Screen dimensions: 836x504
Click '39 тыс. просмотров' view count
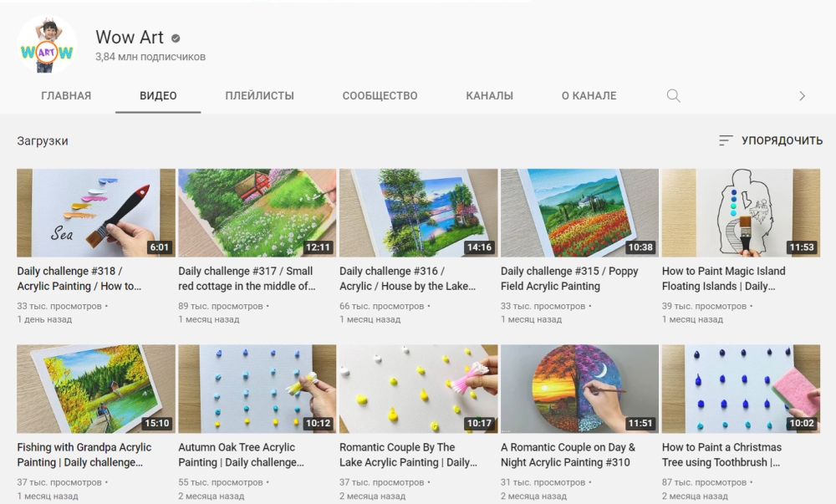[x=704, y=307]
